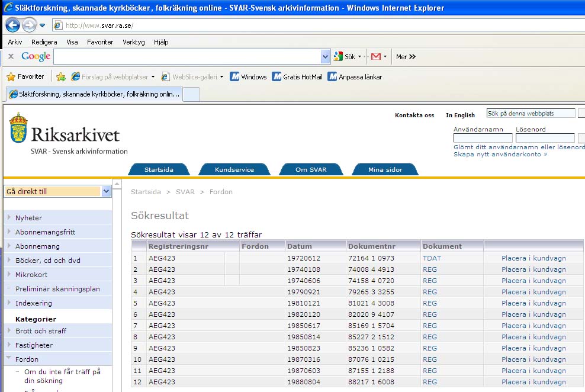Click 'Placera i kundvagn' for row 12
This screenshot has width=585, height=392.
533,382
